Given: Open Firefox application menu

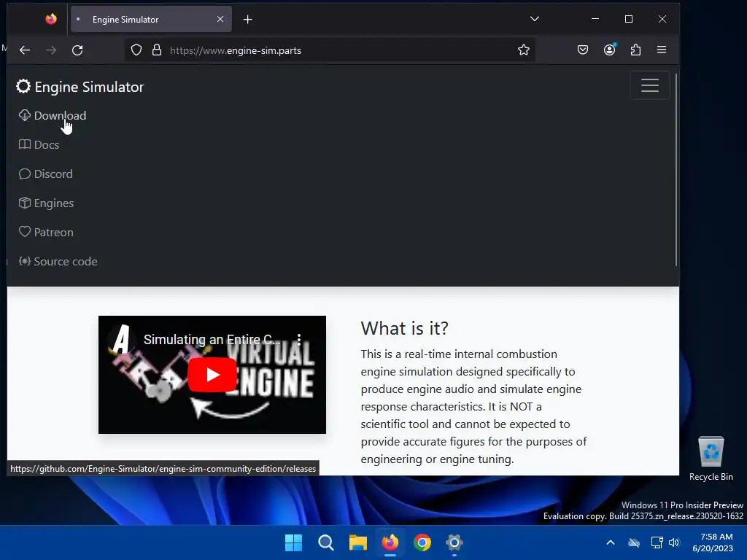Looking at the screenshot, I should click(x=662, y=50).
